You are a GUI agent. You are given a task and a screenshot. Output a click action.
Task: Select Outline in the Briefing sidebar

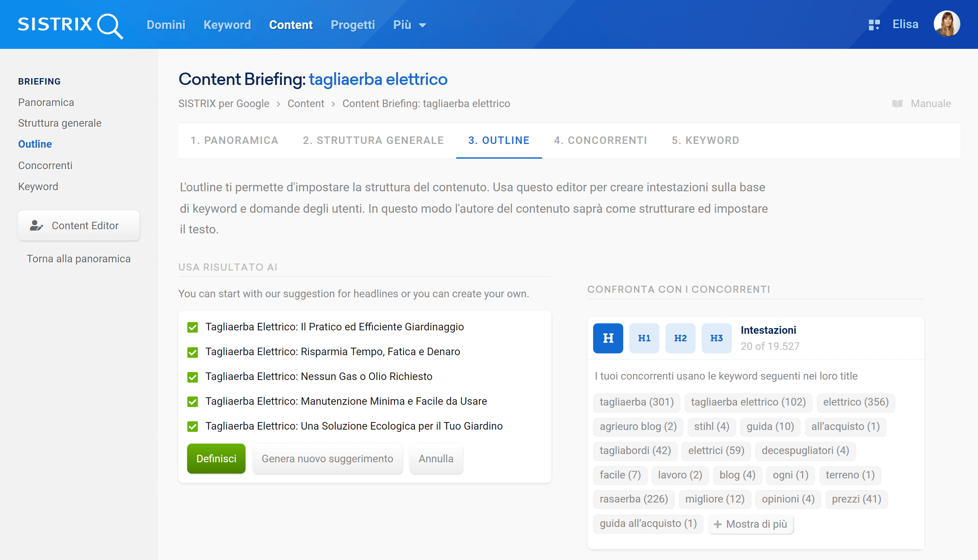pyautogui.click(x=35, y=144)
